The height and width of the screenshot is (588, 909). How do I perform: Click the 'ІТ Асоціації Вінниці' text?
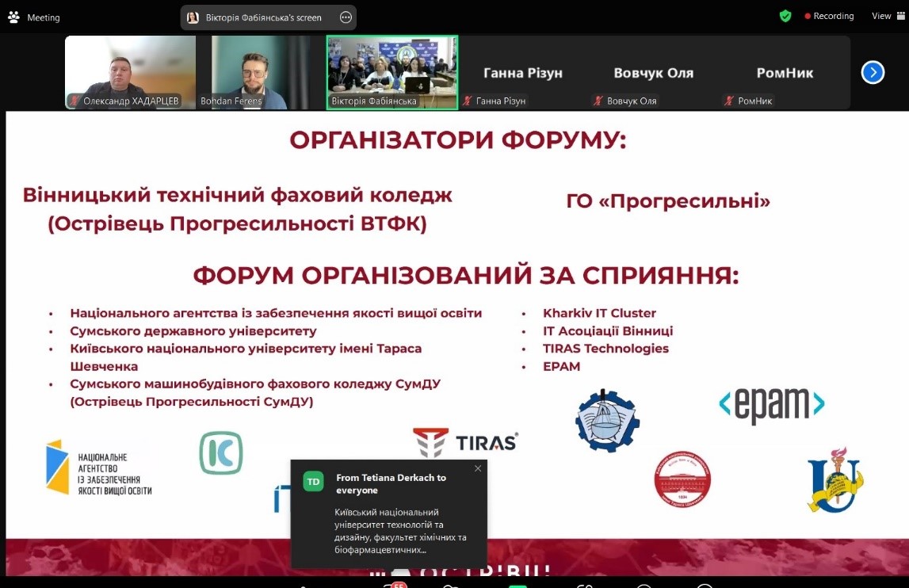click(608, 331)
